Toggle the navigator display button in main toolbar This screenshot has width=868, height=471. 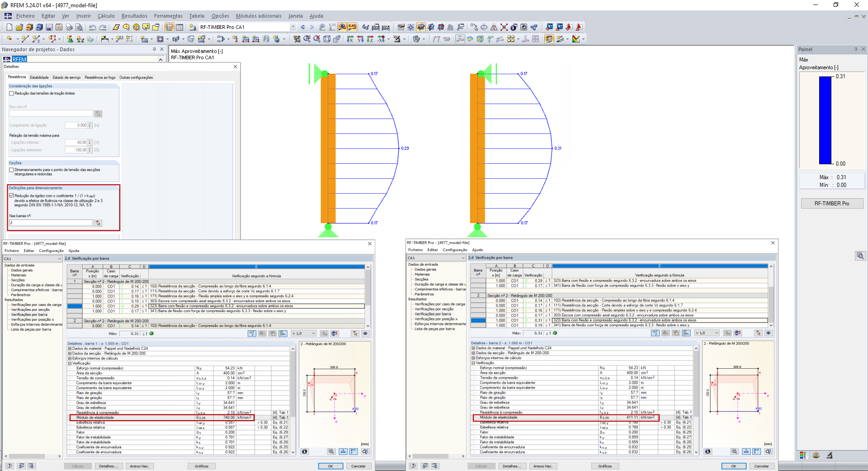pyautogui.click(x=170, y=27)
